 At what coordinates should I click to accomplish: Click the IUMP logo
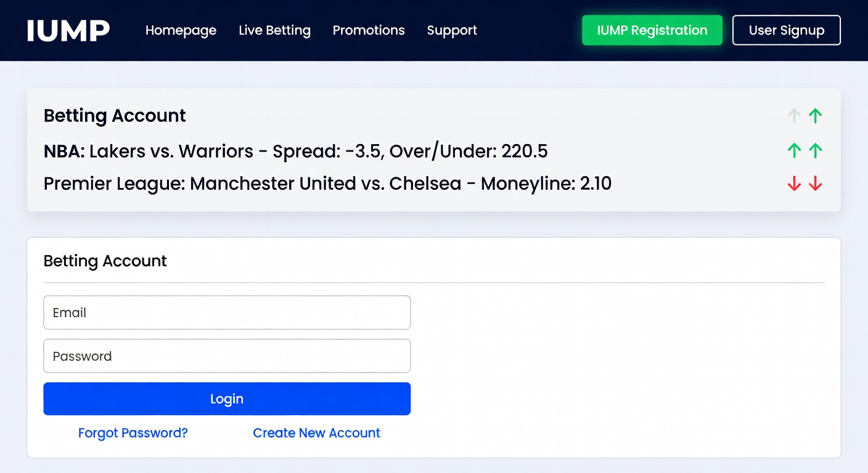[68, 30]
